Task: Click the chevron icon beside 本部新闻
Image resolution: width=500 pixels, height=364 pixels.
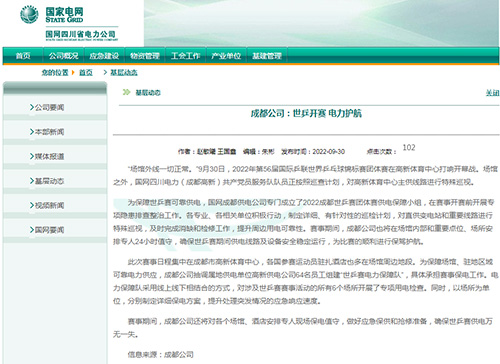Action: [x=32, y=132]
